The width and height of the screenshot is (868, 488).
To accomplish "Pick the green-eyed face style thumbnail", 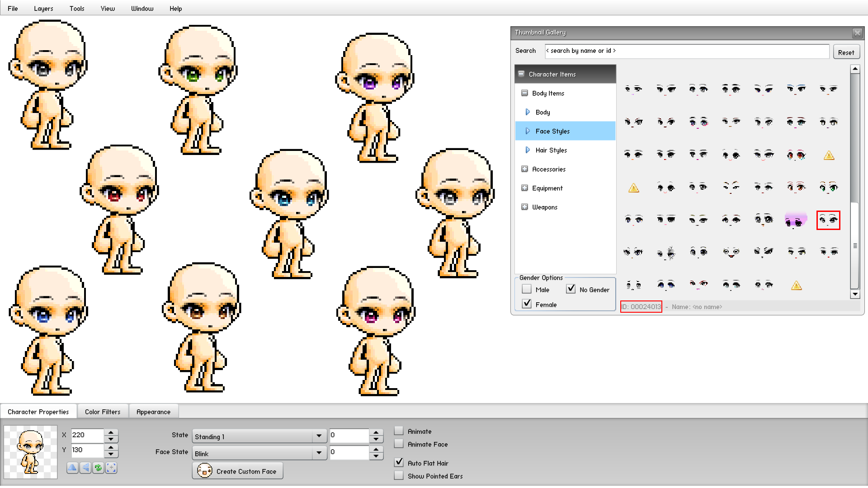I will coord(829,187).
